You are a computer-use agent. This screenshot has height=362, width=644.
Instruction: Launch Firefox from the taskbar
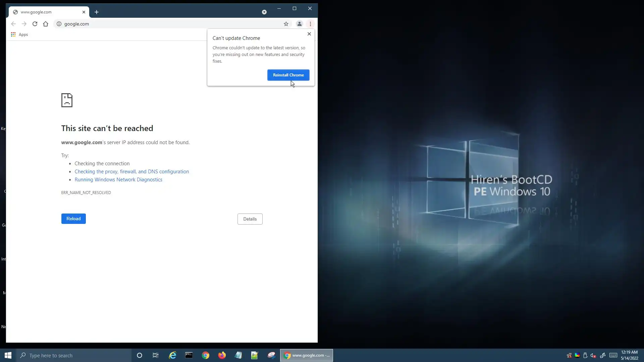pyautogui.click(x=222, y=355)
